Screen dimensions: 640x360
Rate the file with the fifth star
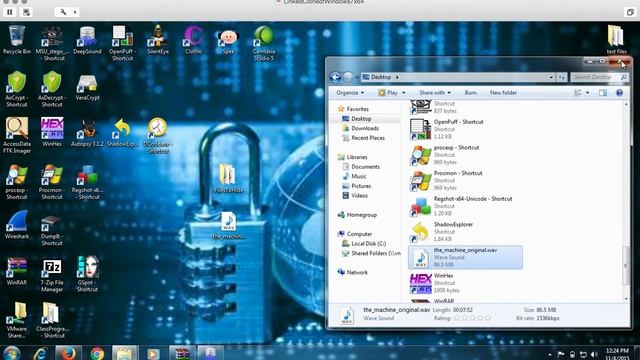tap(488, 318)
